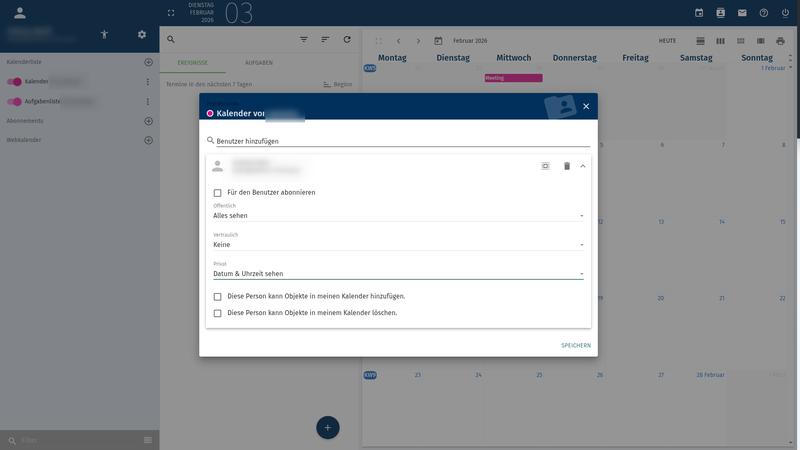Delete the user from access list
This screenshot has height=450, width=800.
(567, 166)
